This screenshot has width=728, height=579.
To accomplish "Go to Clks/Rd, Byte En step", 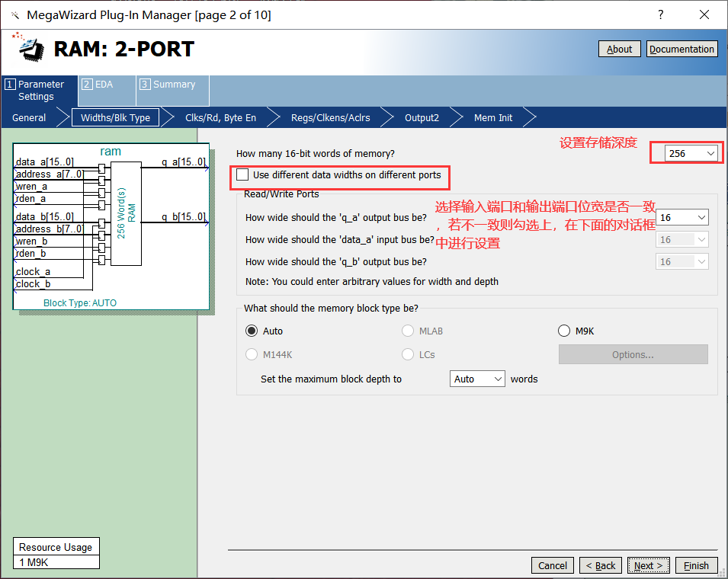I will point(220,118).
